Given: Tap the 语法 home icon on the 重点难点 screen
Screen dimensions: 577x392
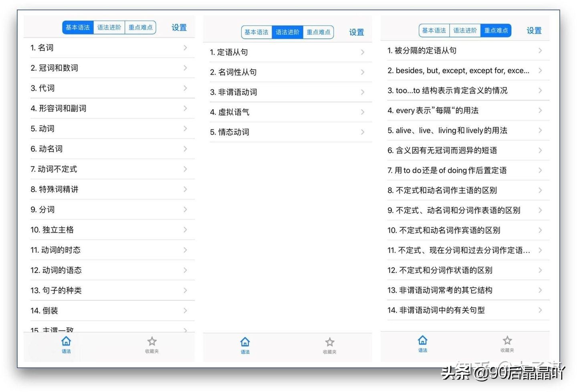Looking at the screenshot, I should tap(422, 343).
